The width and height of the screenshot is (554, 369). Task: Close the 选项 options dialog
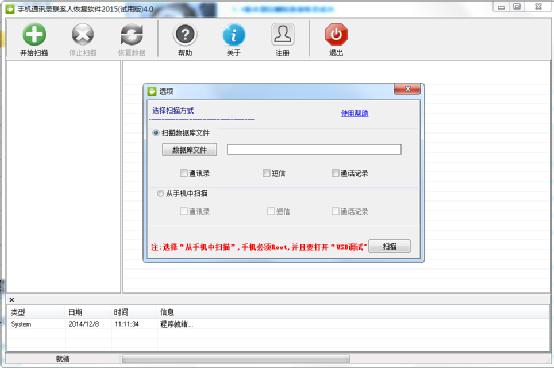coord(407,89)
